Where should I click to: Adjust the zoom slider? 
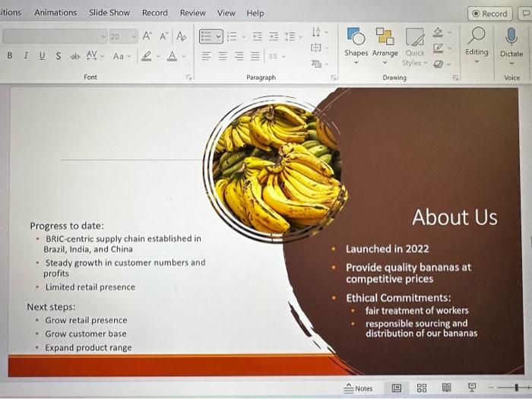(516, 387)
